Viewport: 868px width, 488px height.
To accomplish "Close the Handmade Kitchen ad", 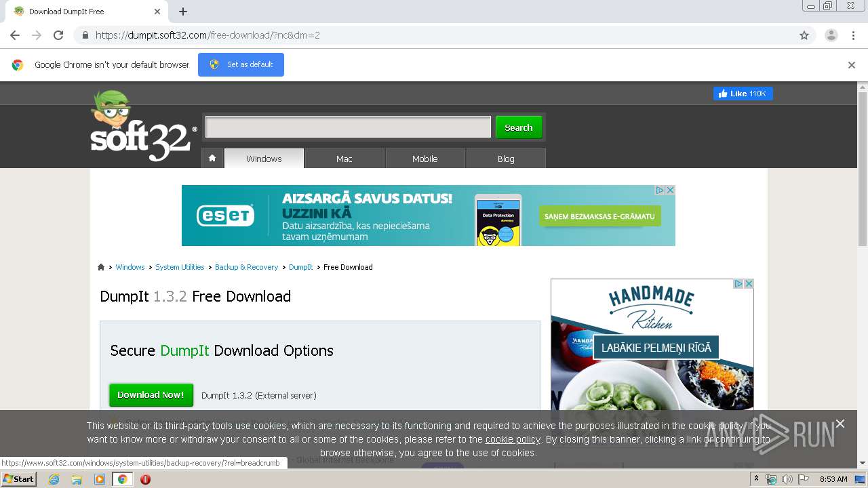I will [749, 284].
